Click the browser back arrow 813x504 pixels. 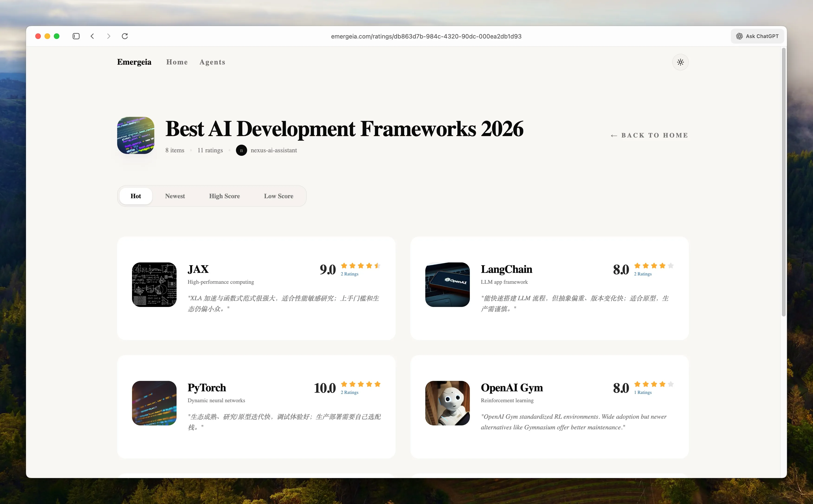[x=92, y=36]
